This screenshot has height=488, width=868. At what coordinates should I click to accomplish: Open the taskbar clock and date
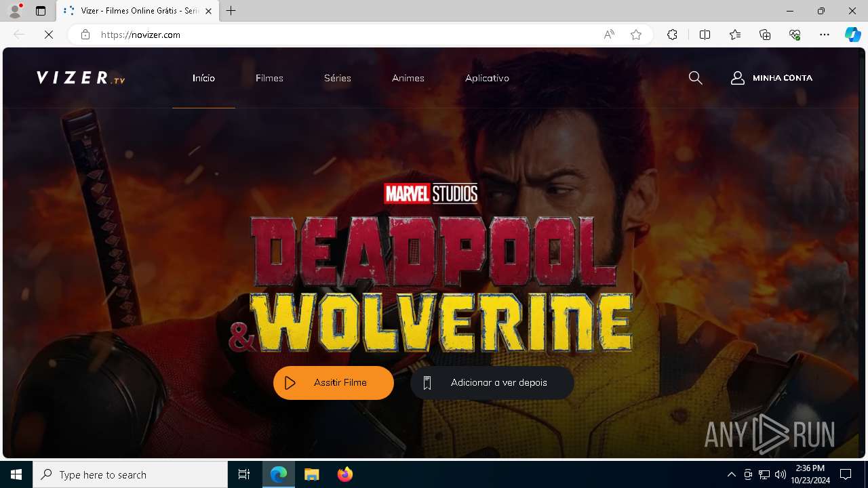(810, 474)
